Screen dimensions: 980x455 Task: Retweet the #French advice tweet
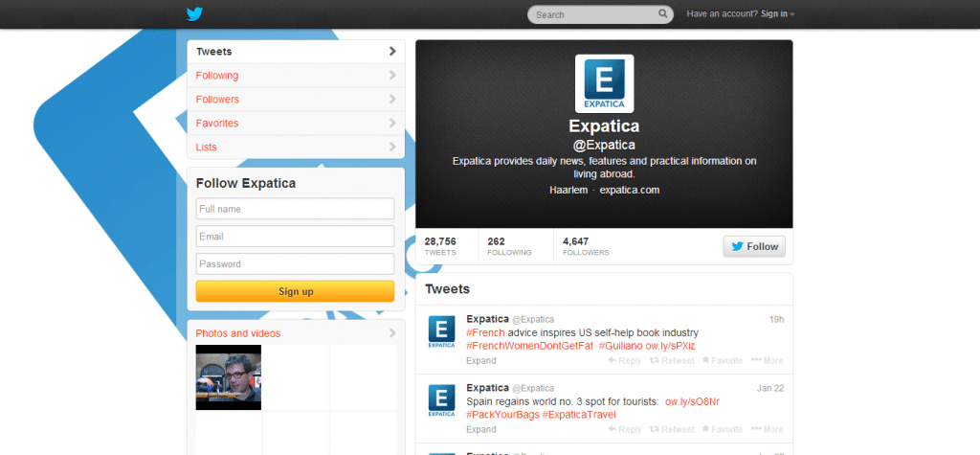pyautogui.click(x=672, y=360)
